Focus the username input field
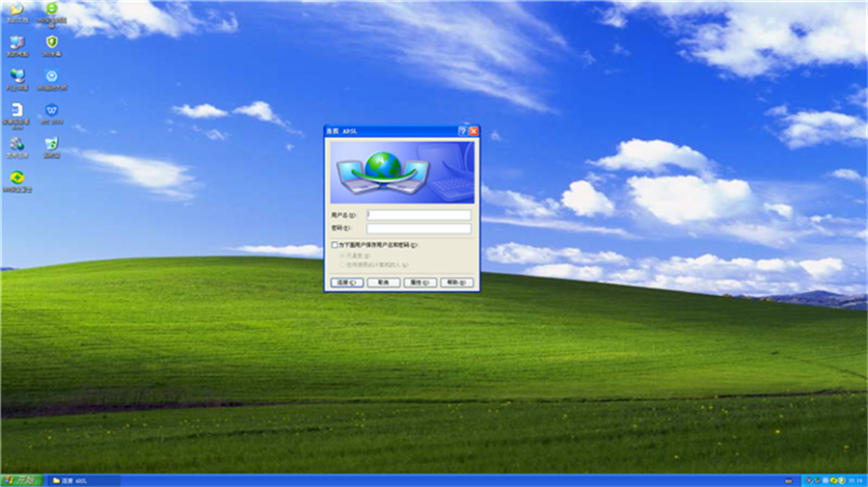 point(420,215)
